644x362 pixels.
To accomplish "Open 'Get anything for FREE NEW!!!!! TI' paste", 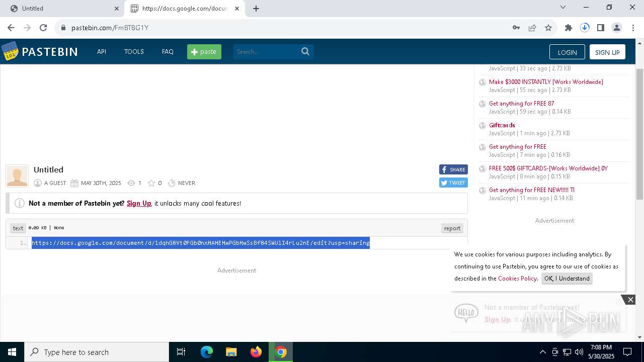I will [532, 190].
